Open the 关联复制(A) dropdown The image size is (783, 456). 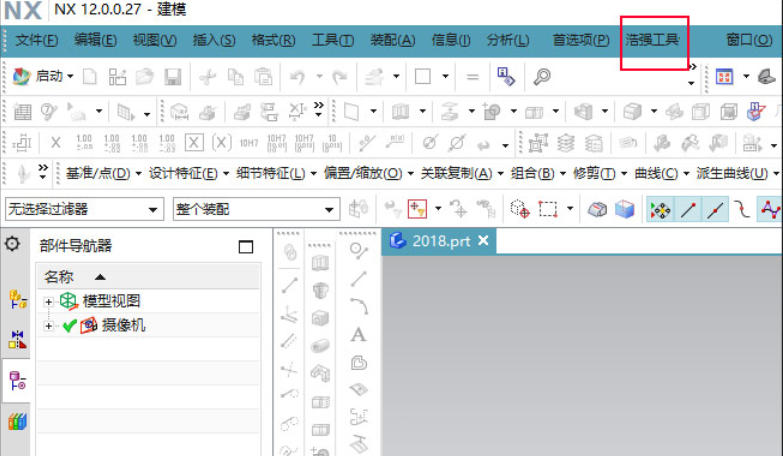[462, 173]
